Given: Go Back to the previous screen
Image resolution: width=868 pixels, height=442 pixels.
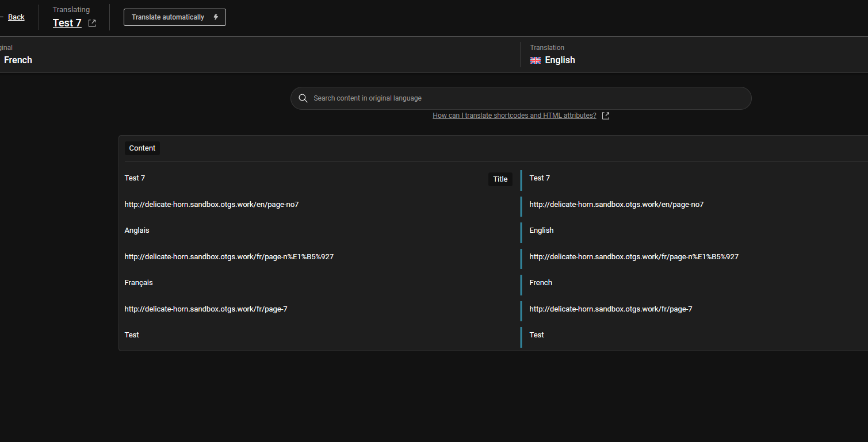Looking at the screenshot, I should pyautogui.click(x=16, y=17).
